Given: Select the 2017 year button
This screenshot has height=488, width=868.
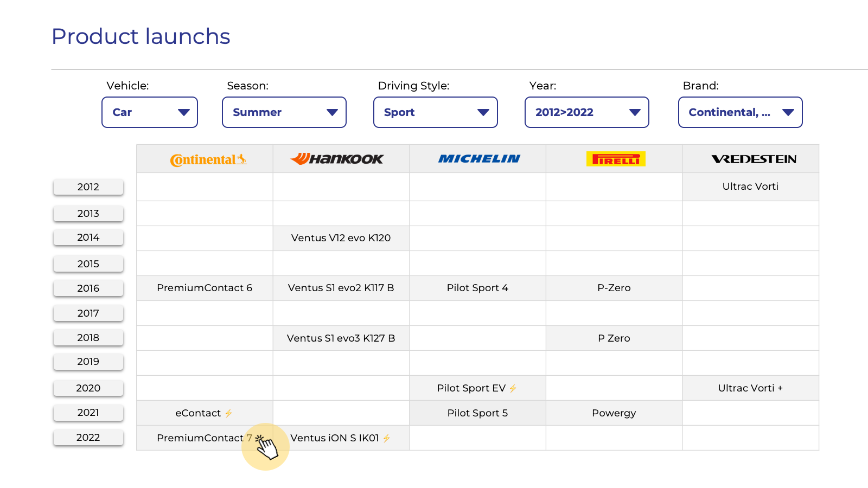Looking at the screenshot, I should [x=88, y=313].
